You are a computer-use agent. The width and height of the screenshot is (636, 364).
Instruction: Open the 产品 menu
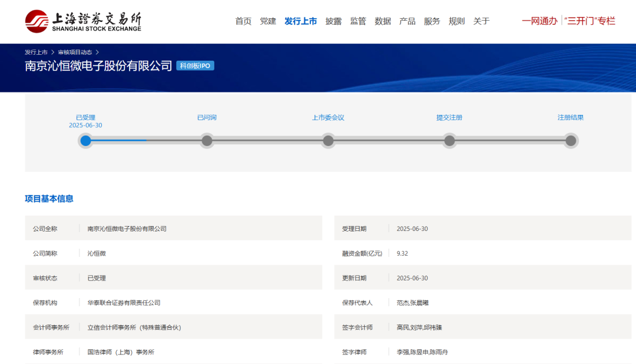pos(408,21)
